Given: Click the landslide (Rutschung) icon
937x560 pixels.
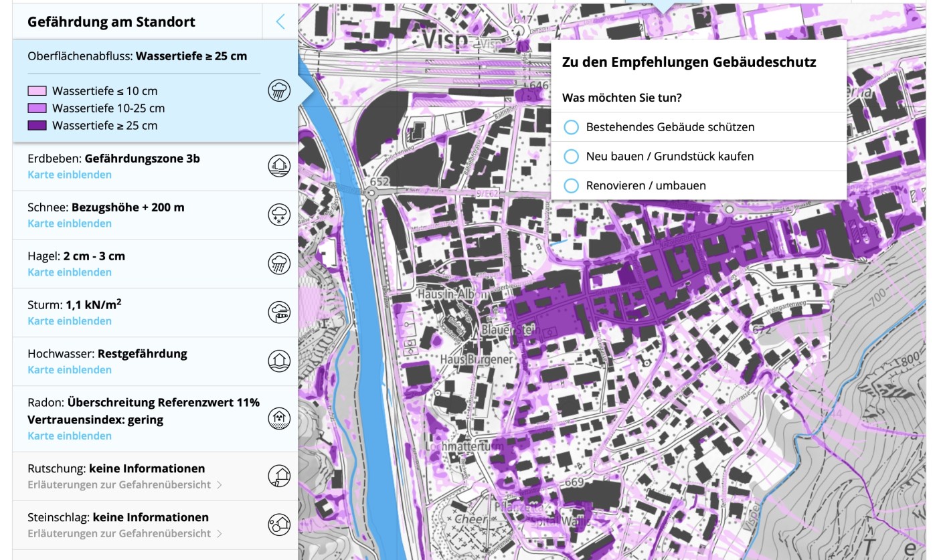Looking at the screenshot, I should [x=278, y=476].
